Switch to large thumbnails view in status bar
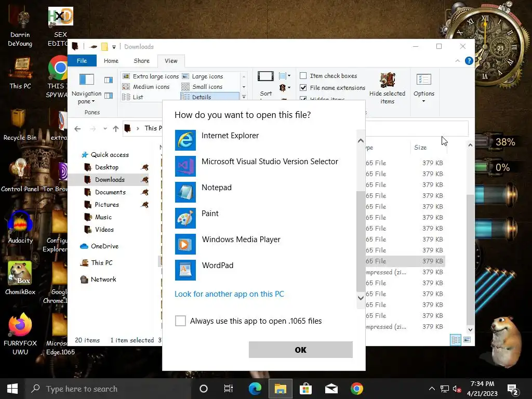532x399 pixels. pos(467,340)
